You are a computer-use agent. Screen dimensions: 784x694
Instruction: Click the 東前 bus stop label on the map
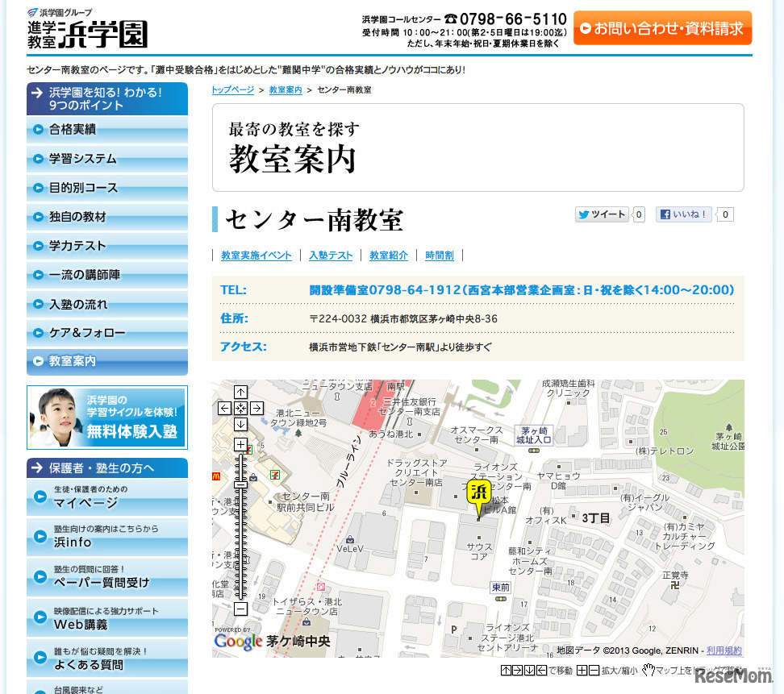501,588
